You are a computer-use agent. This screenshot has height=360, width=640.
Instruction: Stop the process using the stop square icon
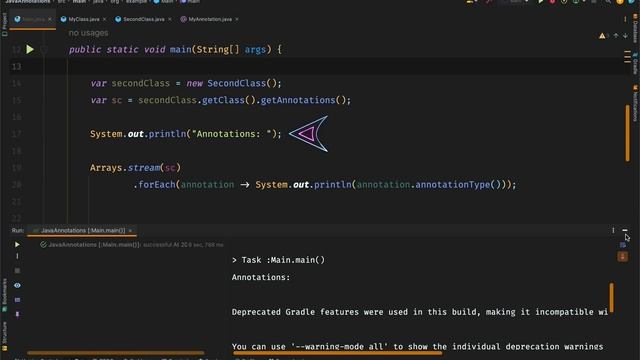click(x=17, y=271)
